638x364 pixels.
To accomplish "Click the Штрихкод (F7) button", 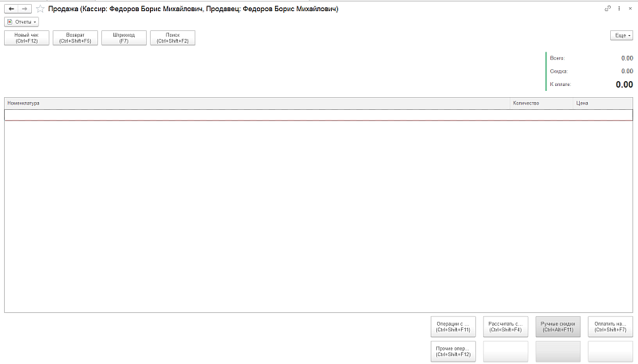I will click(124, 37).
